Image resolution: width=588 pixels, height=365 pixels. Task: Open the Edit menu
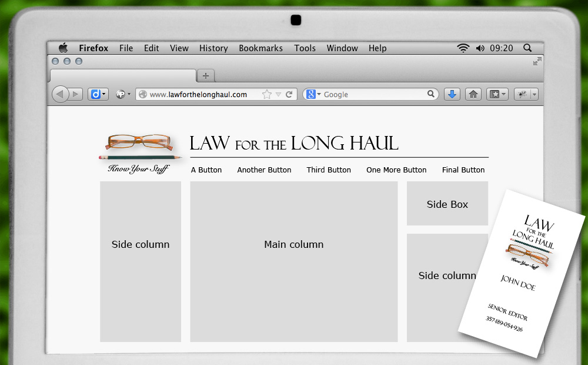[152, 48]
